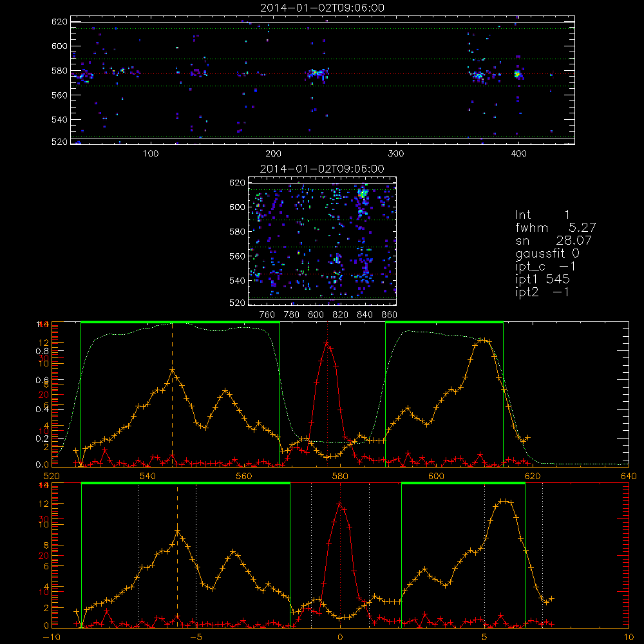644x644 pixels.
Task: Click orange dashed vertical marker in lower profile plot
Action: point(178,555)
